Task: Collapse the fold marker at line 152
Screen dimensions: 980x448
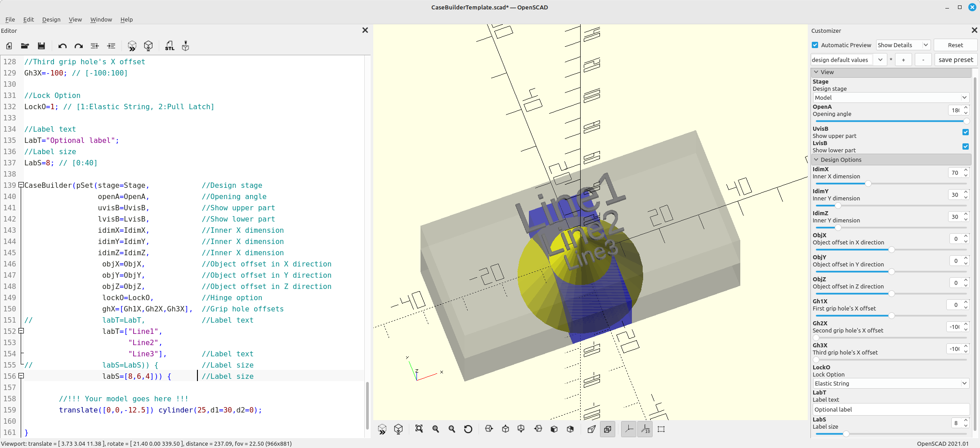Action: click(x=21, y=331)
